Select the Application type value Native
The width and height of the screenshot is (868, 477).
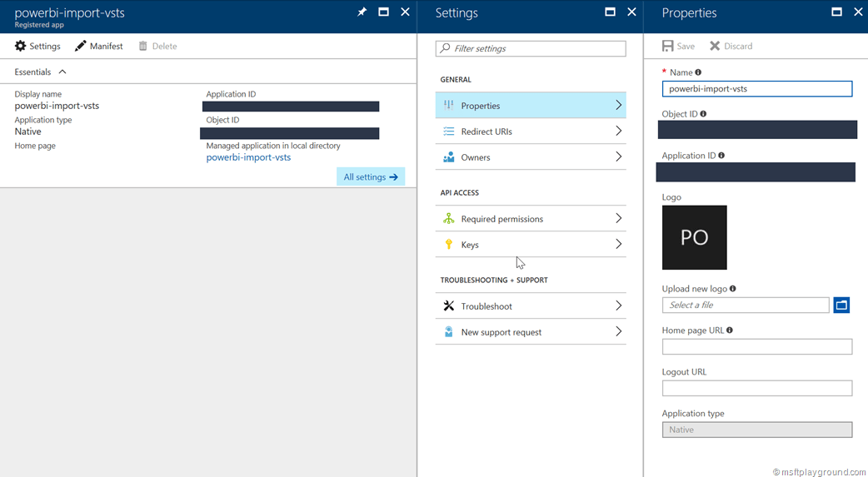(x=27, y=132)
